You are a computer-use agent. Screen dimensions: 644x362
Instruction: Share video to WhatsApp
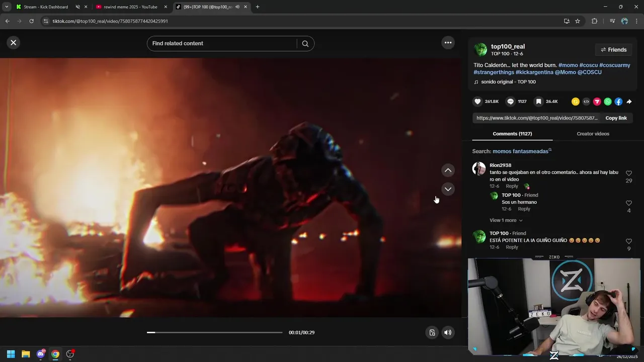608,102
